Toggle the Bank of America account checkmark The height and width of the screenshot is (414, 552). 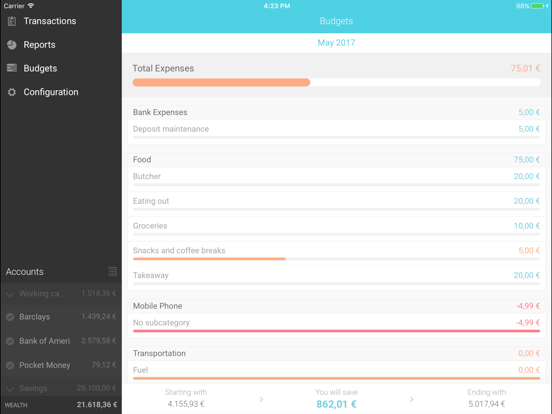(x=10, y=341)
